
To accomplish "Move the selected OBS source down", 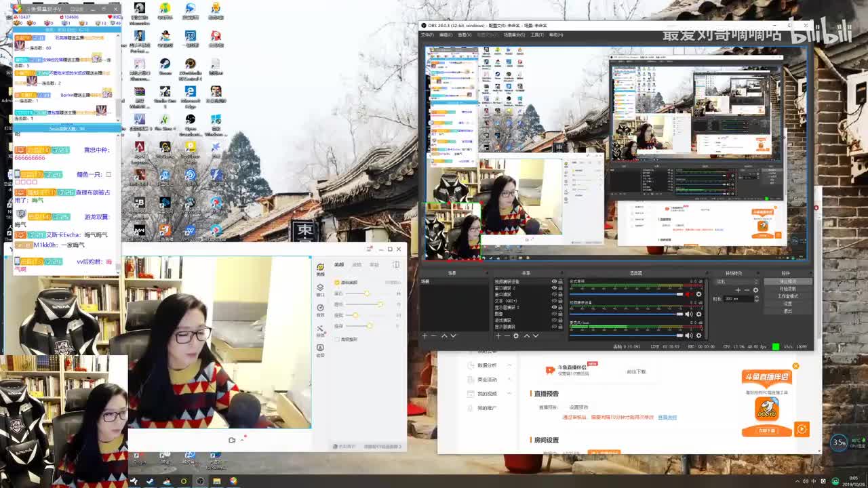I will (535, 335).
